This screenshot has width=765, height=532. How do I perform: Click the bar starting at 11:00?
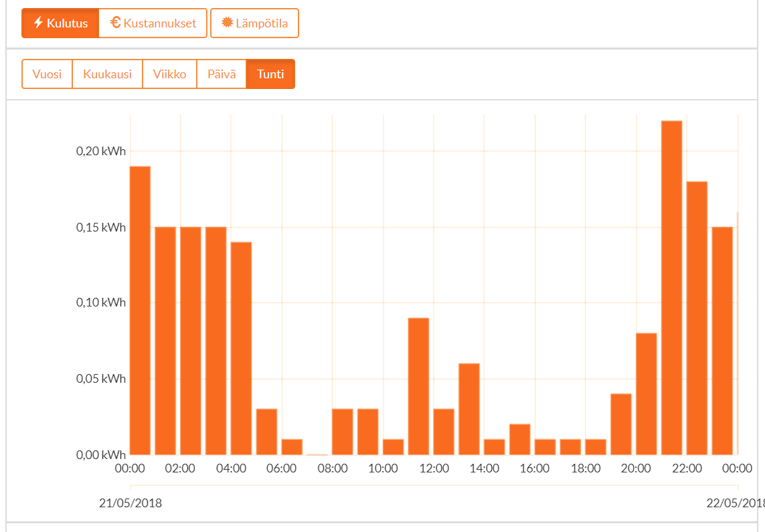[x=418, y=386]
